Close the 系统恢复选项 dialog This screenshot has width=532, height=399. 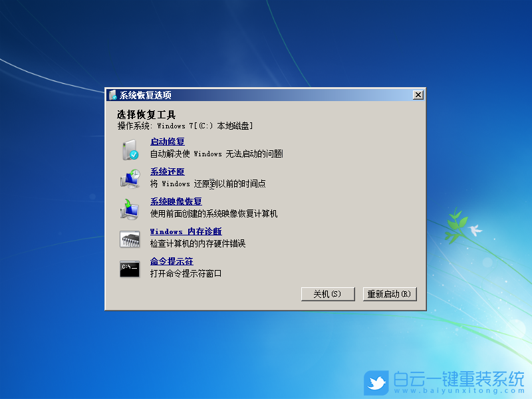coord(418,94)
